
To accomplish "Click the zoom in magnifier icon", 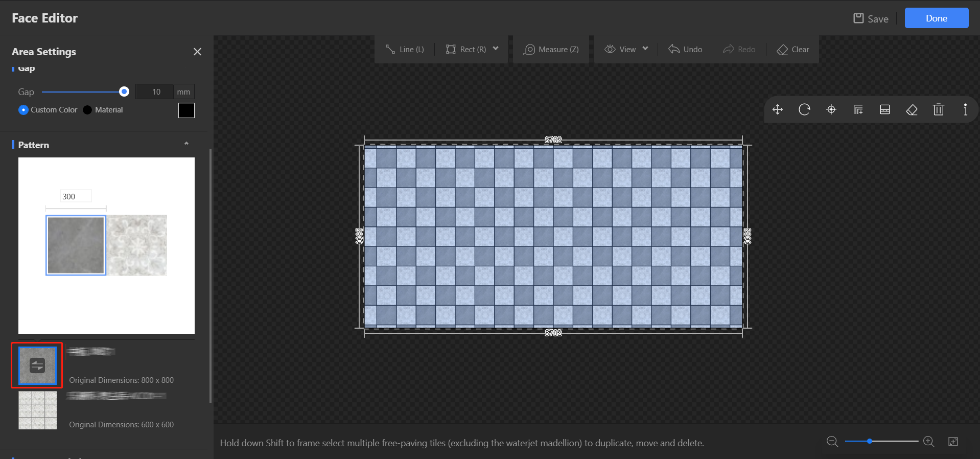I will 928,442.
